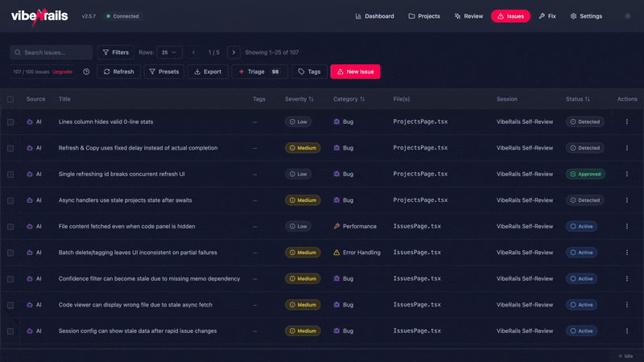Check the 'Confidence filter' row checkbox
The height and width of the screenshot is (362, 644).
10,279
